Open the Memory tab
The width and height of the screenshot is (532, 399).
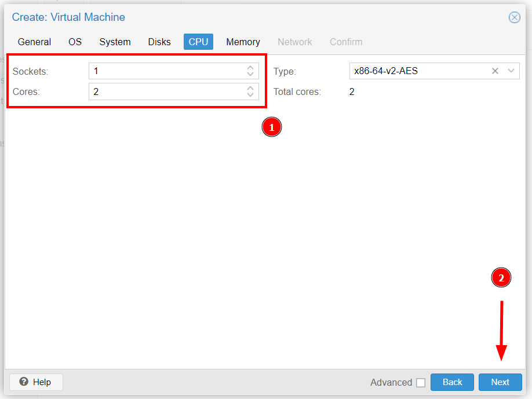(243, 42)
